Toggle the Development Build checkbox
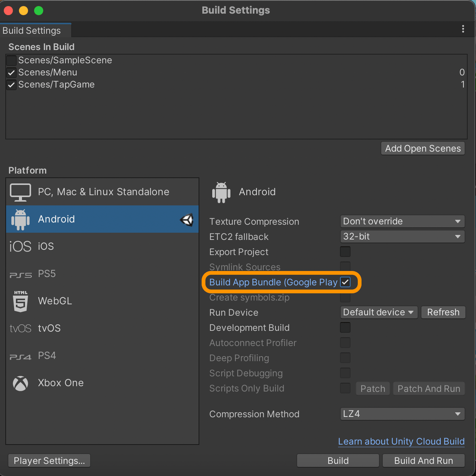The width and height of the screenshot is (476, 476). click(345, 327)
